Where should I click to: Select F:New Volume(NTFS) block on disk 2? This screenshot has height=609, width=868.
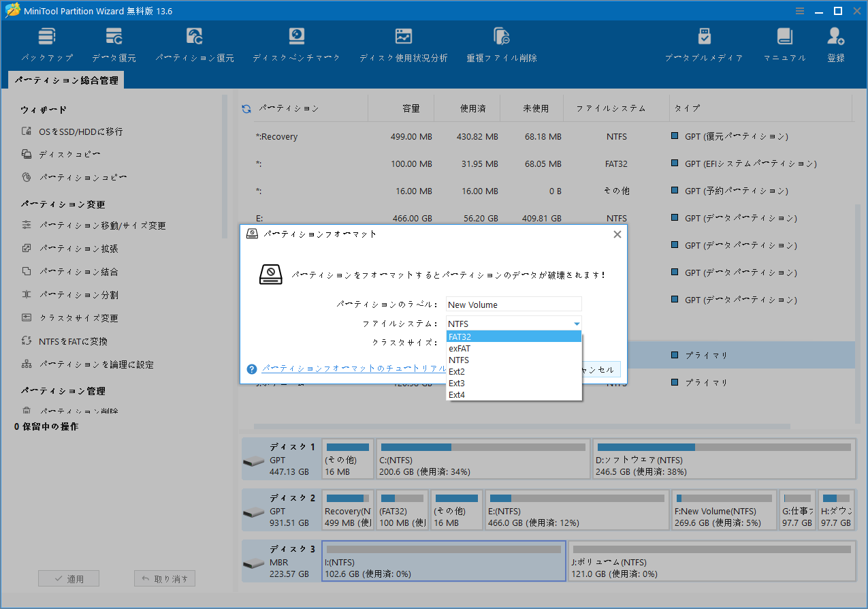724,510
